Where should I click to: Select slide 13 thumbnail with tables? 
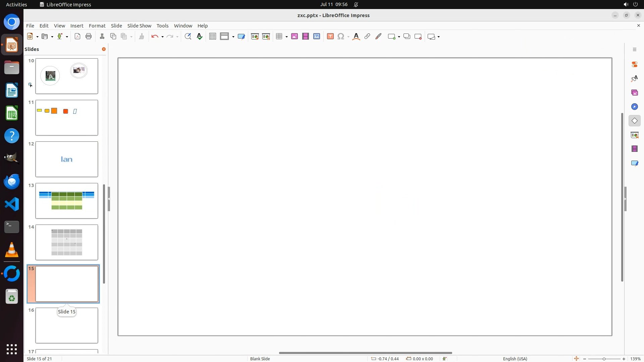coord(67,200)
